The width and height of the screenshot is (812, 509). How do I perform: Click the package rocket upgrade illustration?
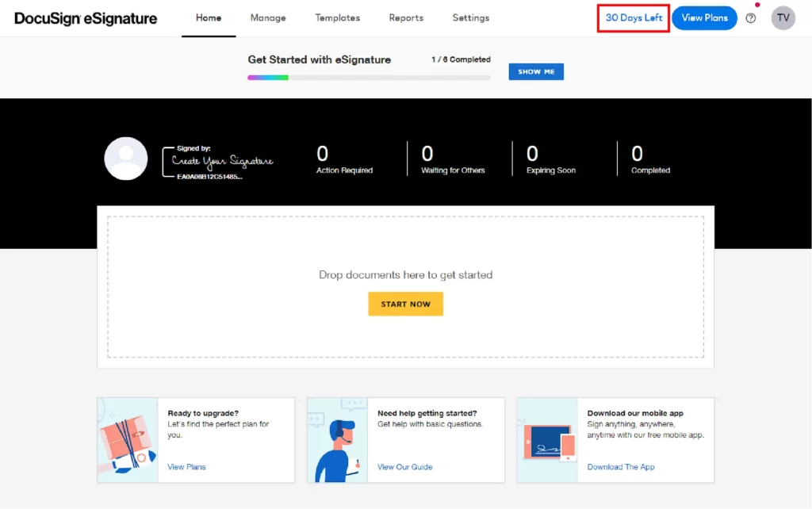(128, 440)
